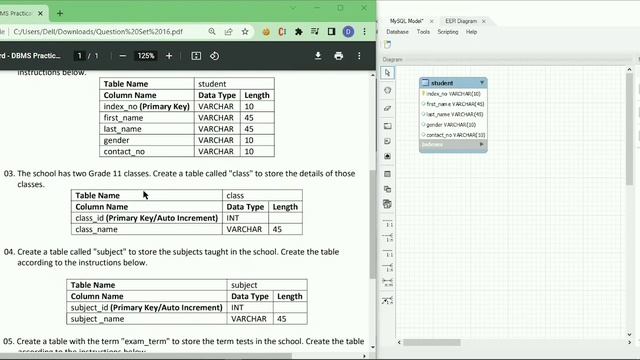This screenshot has height=360, width=640.
Task: Click the diagram vertical scrollbar thumb
Action: 629,129
